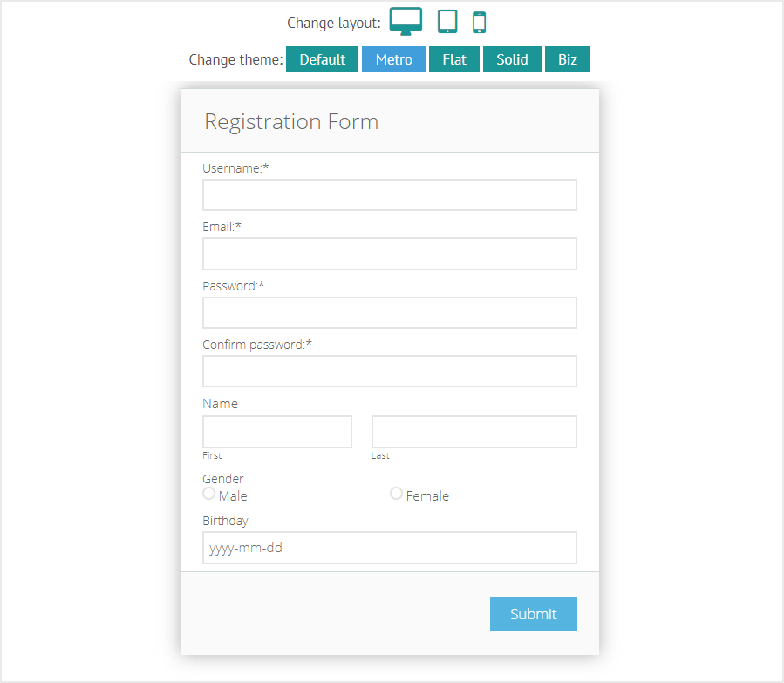
Task: Click the Male label text
Action: click(x=233, y=496)
